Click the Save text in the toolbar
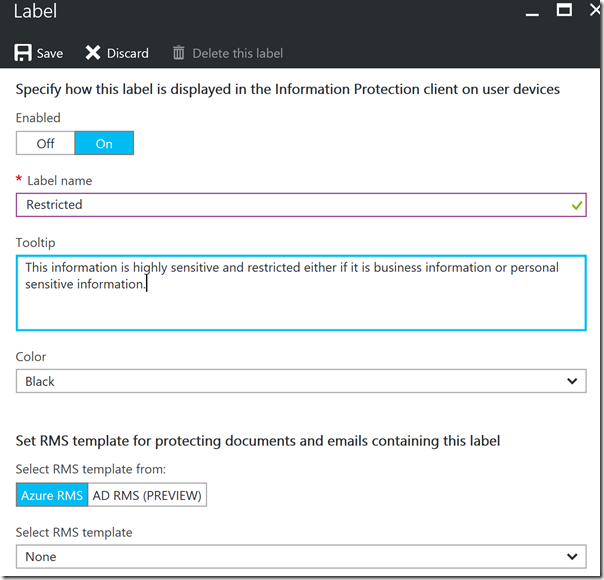Image resolution: width=604 pixels, height=580 pixels. tap(50, 53)
